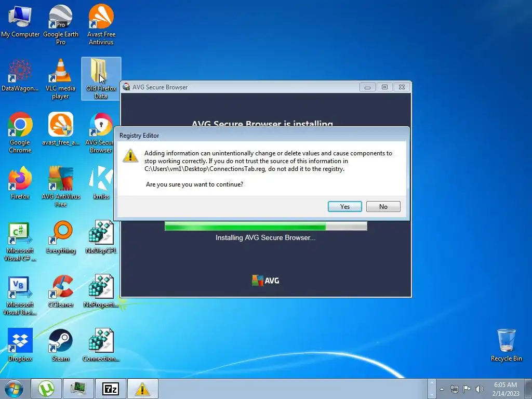
Task: Switch to 7-Zip taskbar button
Action: tap(111, 389)
